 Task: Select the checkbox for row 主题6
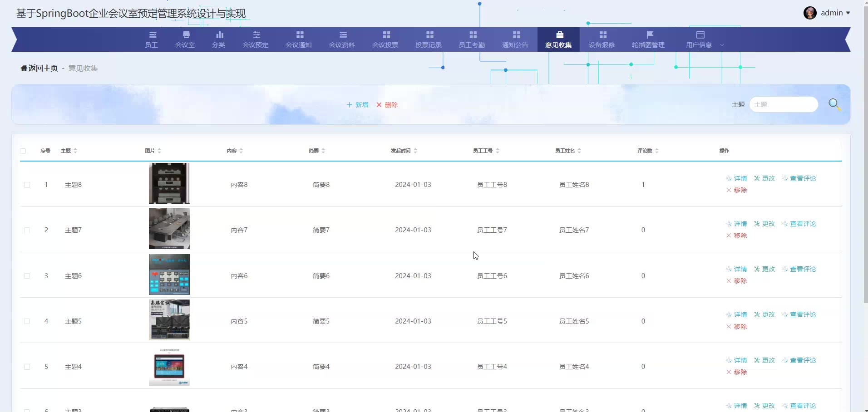[x=27, y=276]
